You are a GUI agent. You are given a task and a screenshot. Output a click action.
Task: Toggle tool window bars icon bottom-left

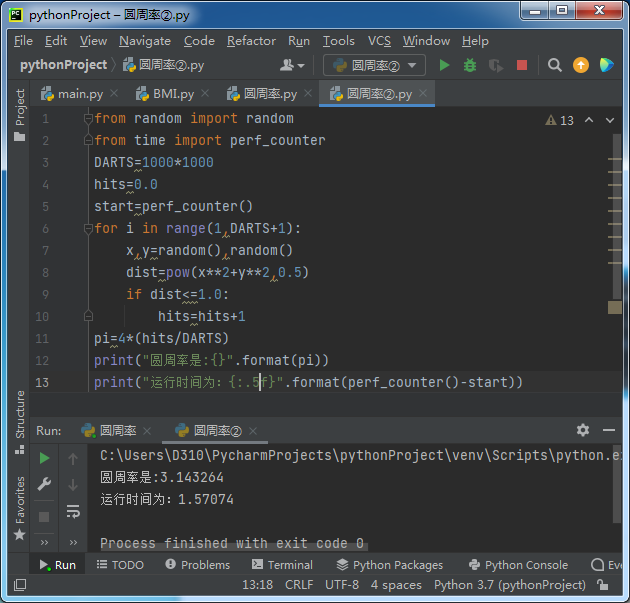tap(20, 585)
